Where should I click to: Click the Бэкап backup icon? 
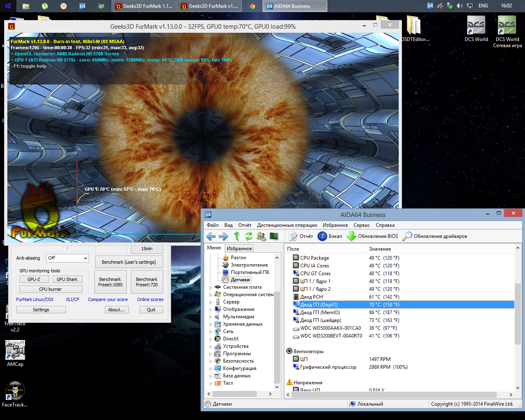(x=330, y=236)
